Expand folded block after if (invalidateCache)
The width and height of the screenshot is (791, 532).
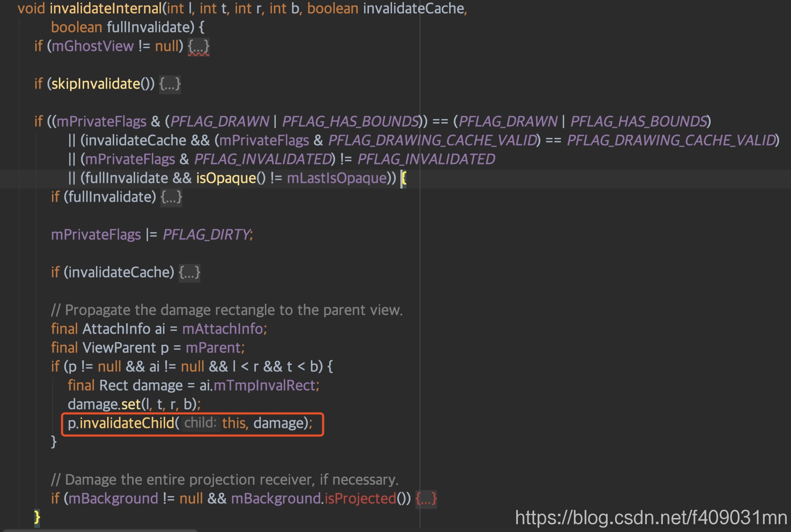coord(190,272)
